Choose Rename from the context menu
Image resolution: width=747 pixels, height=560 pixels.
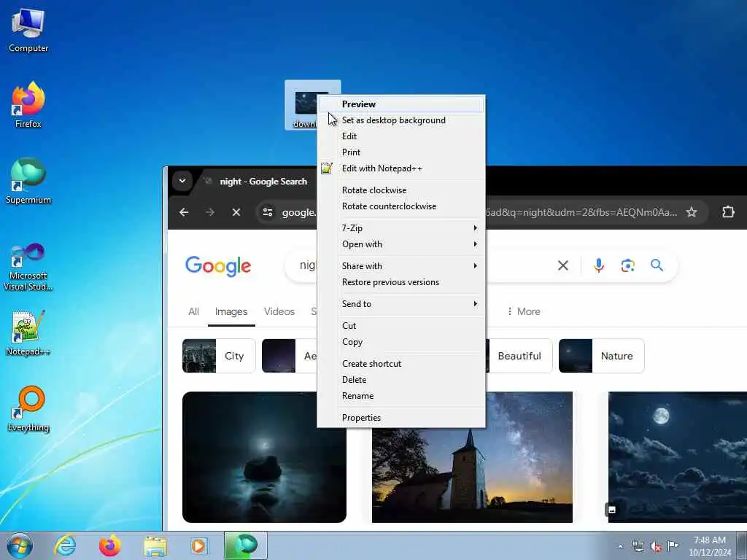tap(402, 396)
